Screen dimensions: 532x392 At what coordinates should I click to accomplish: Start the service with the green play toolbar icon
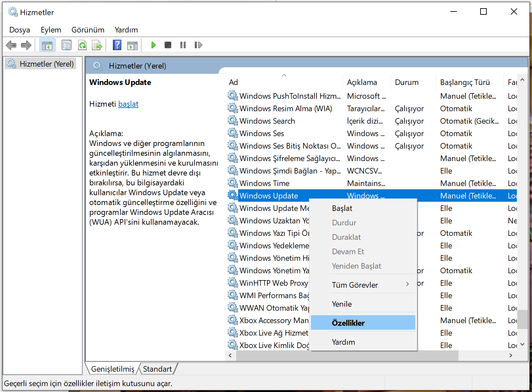pyautogui.click(x=153, y=45)
